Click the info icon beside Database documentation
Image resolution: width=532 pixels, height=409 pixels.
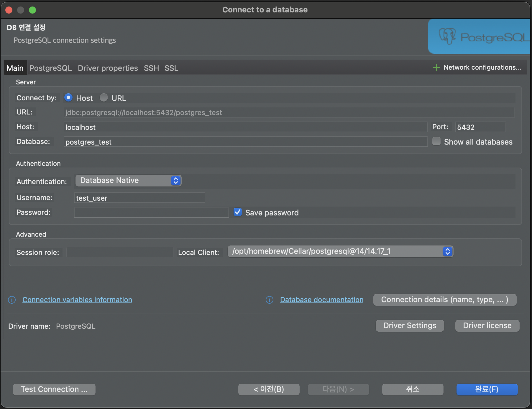click(x=270, y=300)
